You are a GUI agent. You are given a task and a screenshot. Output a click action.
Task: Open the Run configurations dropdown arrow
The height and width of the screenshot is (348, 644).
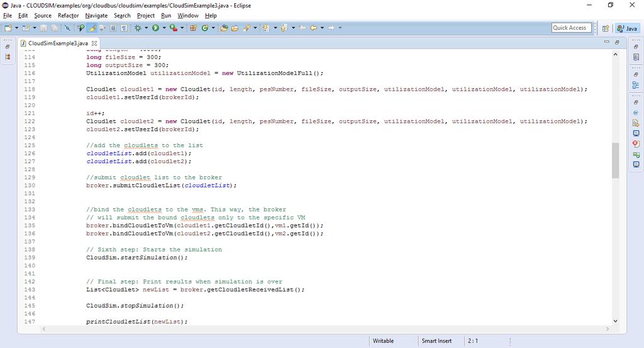tap(164, 28)
